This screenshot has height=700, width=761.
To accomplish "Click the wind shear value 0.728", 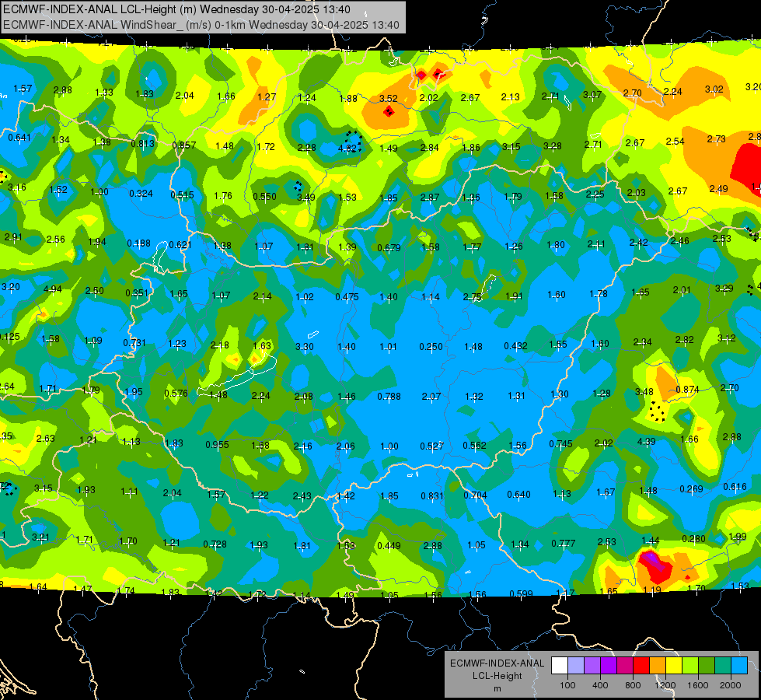I will tap(215, 544).
